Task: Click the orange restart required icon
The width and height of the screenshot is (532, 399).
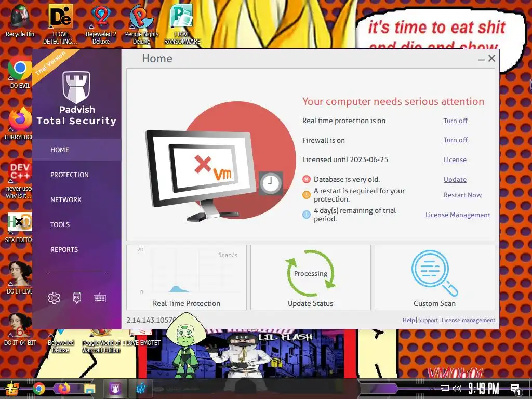Action: click(x=307, y=195)
